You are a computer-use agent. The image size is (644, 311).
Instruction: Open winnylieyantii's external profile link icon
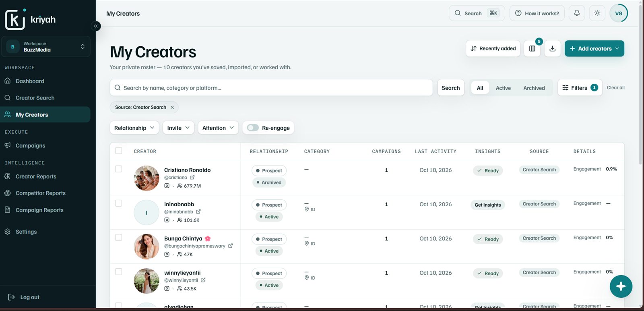pyautogui.click(x=203, y=280)
